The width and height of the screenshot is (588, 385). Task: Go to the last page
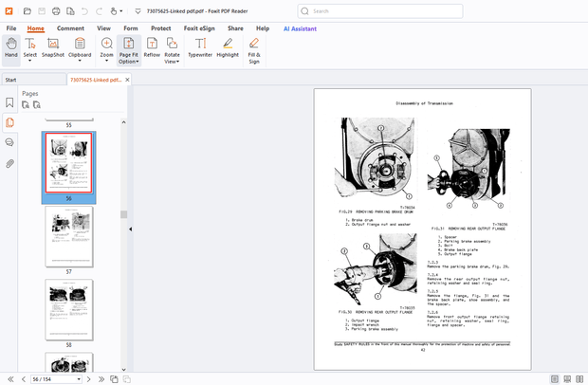pos(101,379)
